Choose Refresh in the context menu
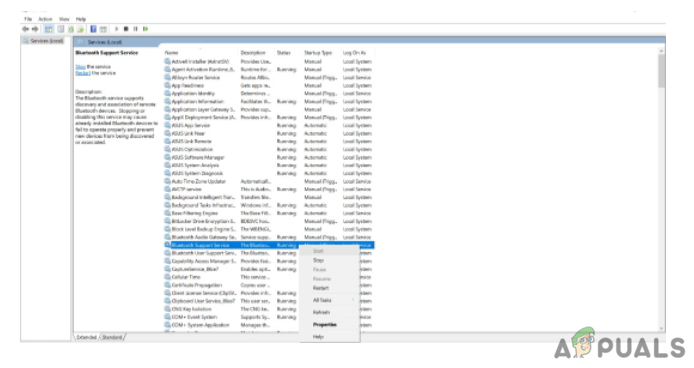This screenshot has height=368, width=694. [329, 313]
